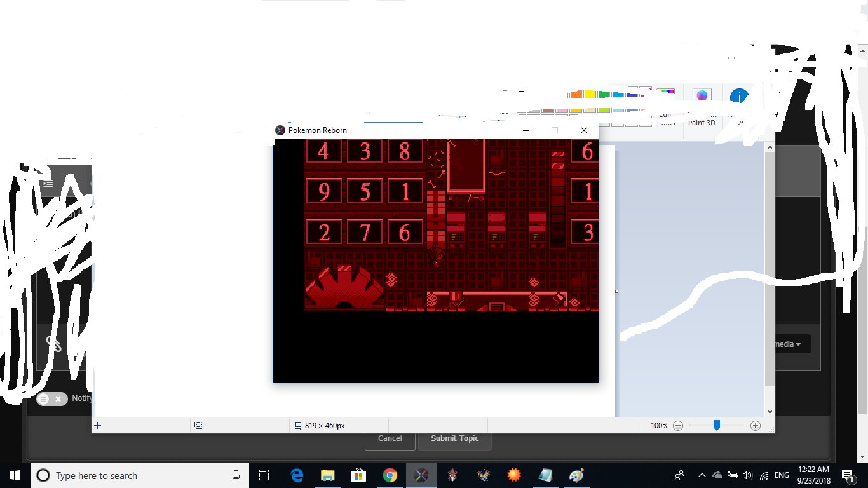Click the Cancel button on the forum page
868x488 pixels.
(390, 438)
